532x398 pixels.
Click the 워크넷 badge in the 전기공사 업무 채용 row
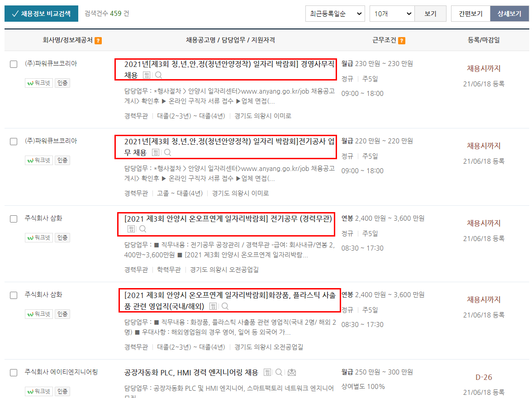[39, 160]
